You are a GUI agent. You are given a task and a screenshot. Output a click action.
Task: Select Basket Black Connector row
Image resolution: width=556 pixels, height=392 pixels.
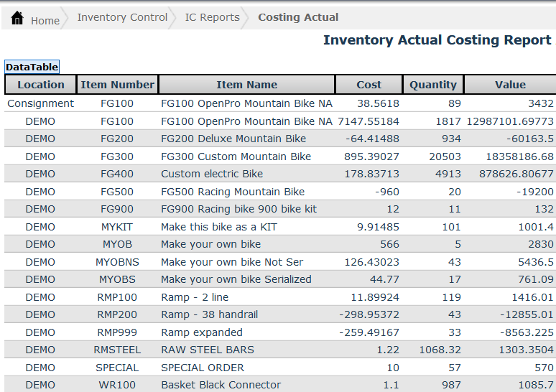point(221,385)
